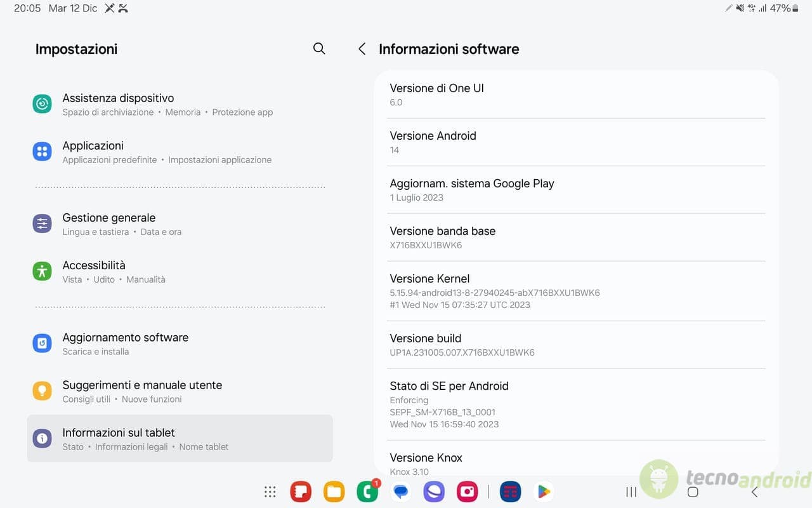Tap the search magnifier icon in Impostazioni
The image size is (812, 508).
[x=319, y=48]
